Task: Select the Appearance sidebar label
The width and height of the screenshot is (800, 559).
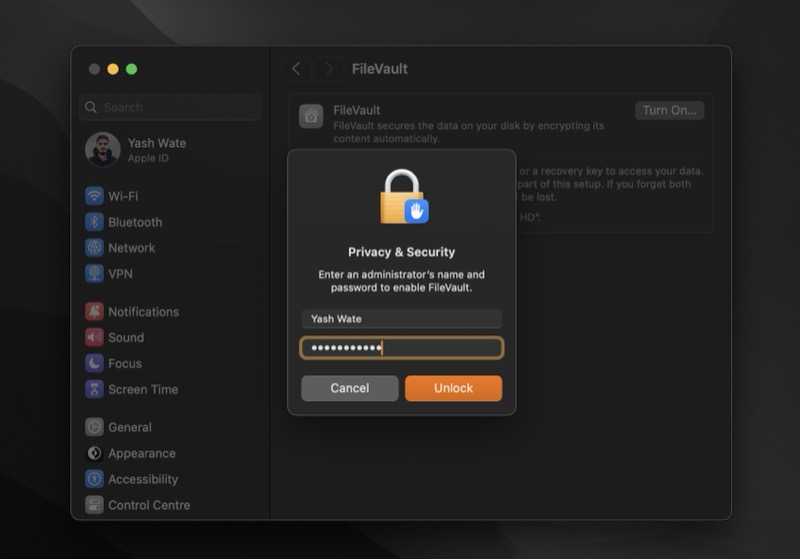Action: click(x=142, y=453)
